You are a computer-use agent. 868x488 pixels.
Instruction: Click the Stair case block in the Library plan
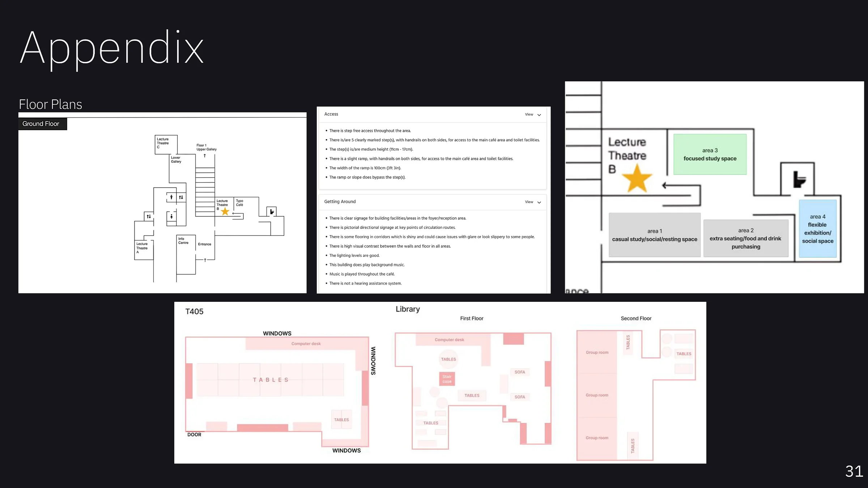tap(447, 379)
